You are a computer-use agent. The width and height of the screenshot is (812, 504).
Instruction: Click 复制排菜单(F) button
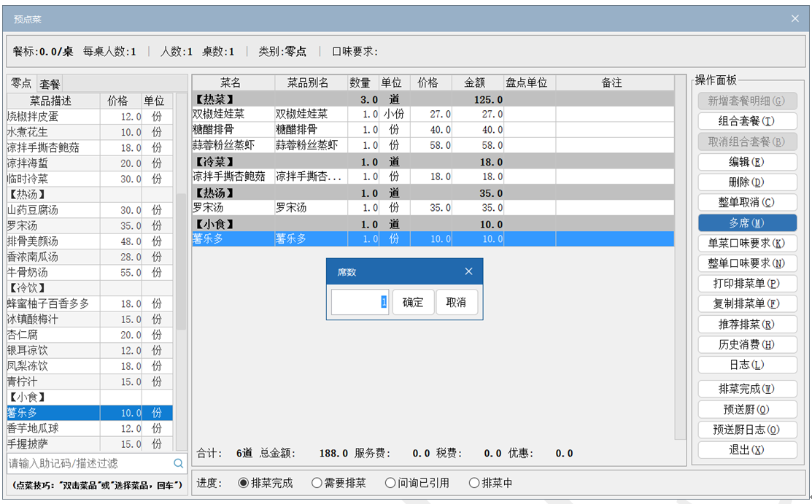coord(747,303)
